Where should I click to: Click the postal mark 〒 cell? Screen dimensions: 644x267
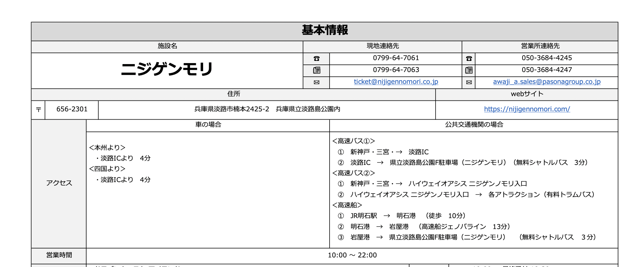click(38, 110)
